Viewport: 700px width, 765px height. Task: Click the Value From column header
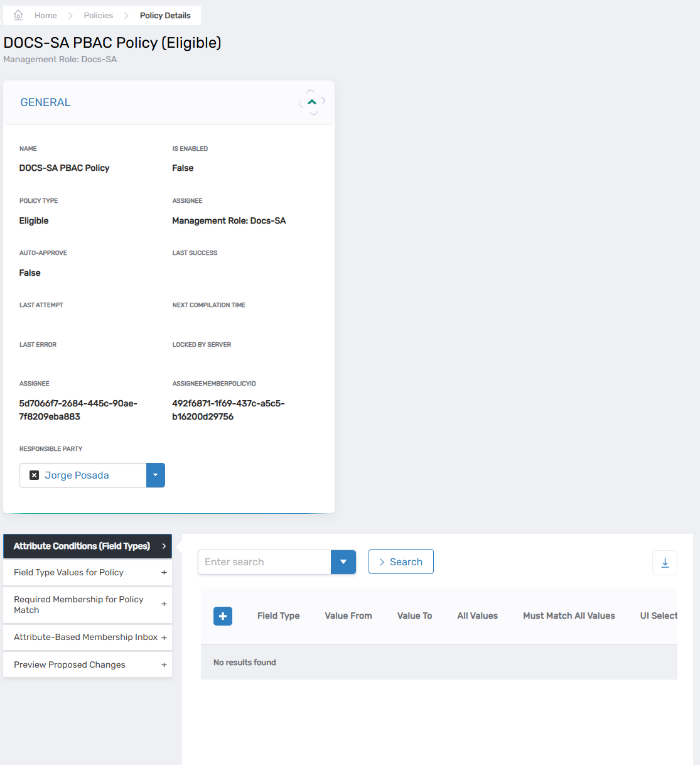click(348, 616)
